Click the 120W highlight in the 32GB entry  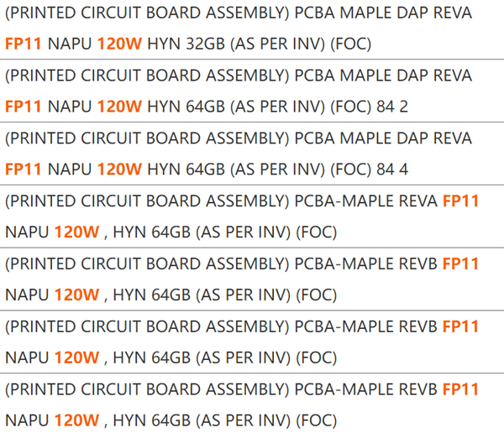point(119,44)
